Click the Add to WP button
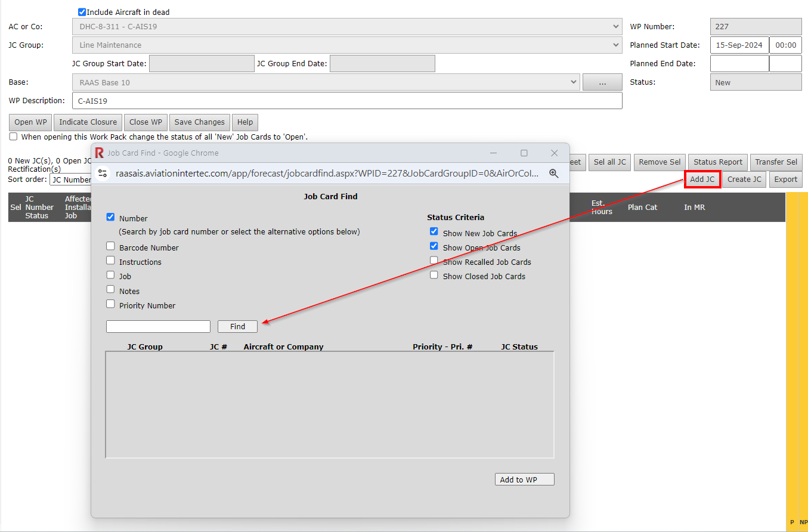Image resolution: width=808 pixels, height=532 pixels. pyautogui.click(x=524, y=480)
